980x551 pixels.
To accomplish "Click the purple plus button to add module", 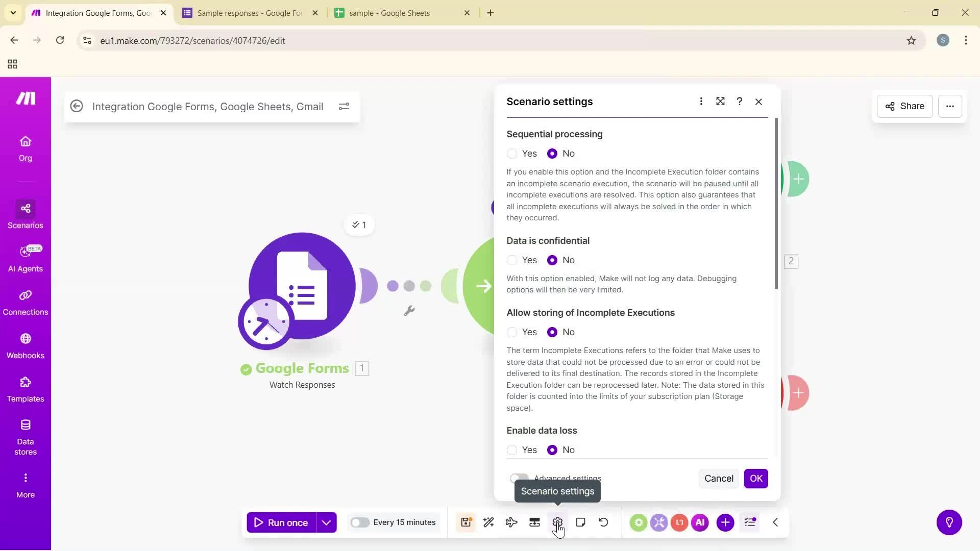I will 725,522.
